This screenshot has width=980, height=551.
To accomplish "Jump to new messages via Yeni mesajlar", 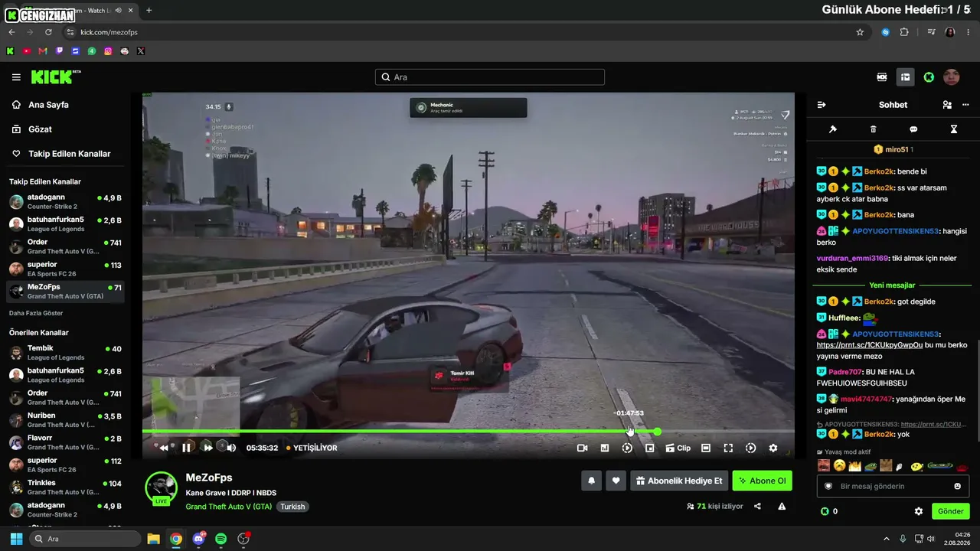I will pos(892,285).
